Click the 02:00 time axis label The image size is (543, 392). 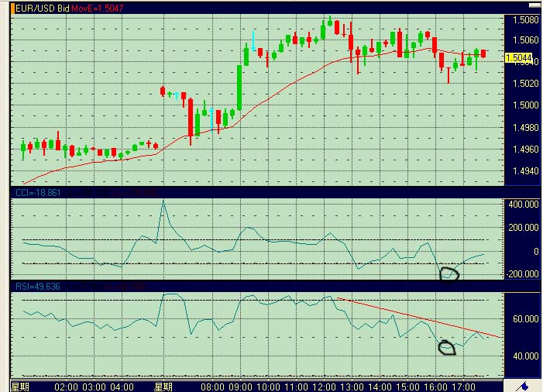click(x=66, y=387)
